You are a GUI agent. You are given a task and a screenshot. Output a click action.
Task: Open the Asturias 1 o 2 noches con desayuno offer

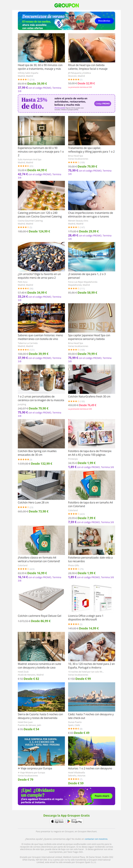(x=90, y=768)
